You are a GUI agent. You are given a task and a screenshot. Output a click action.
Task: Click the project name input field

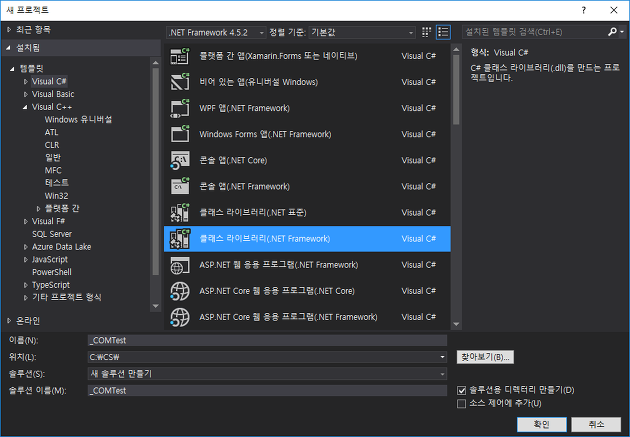[267, 340]
